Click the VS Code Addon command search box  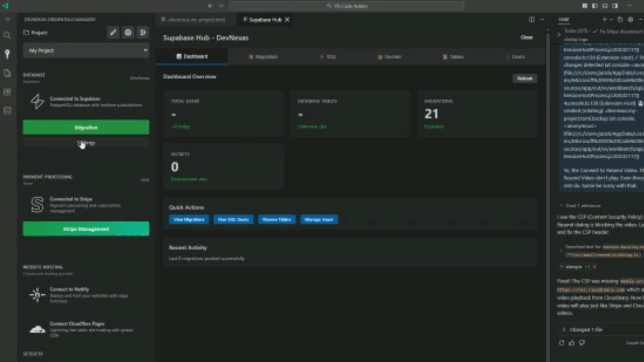pos(346,6)
